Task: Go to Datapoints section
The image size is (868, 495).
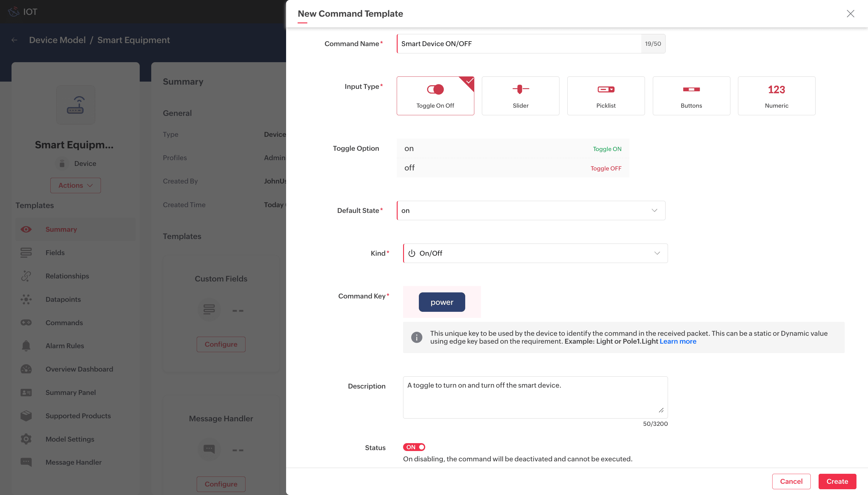Action: [75, 299]
